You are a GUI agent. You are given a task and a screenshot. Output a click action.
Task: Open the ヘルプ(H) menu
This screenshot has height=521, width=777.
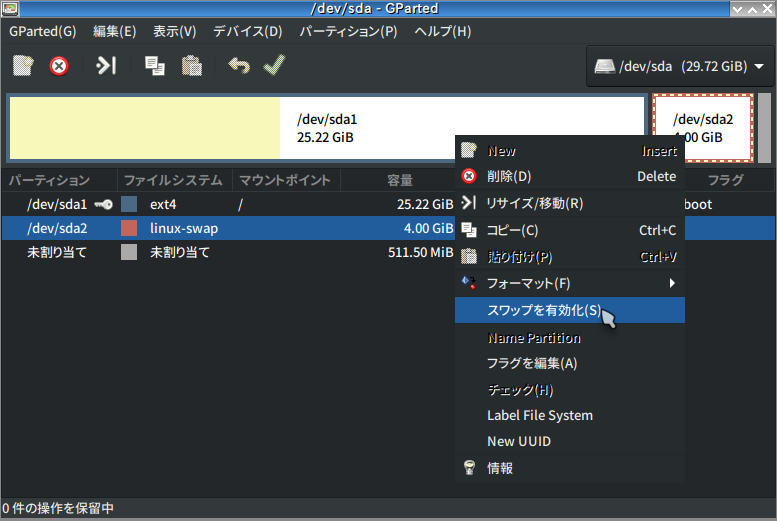click(x=443, y=31)
